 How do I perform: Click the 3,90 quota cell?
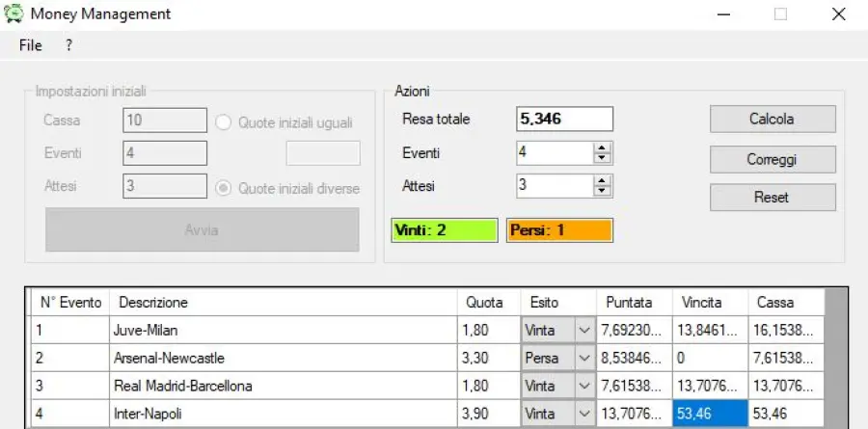(x=489, y=414)
